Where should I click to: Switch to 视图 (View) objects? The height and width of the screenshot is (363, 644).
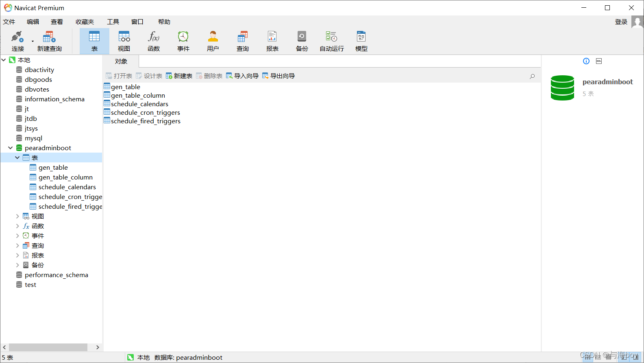(124, 41)
